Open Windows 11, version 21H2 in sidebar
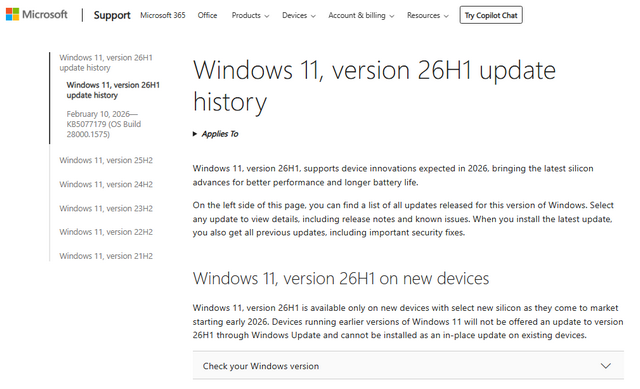This screenshot has height=389, width=640. pyautogui.click(x=106, y=256)
